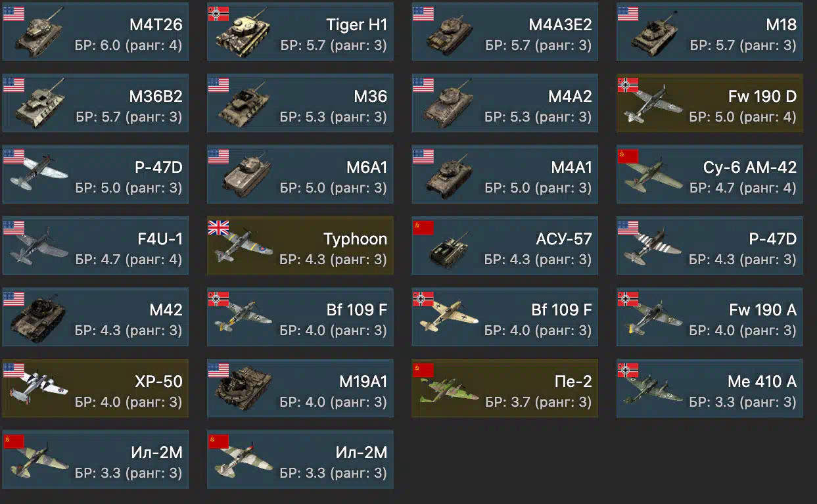Select the Fw 190 A card
This screenshot has width=817, height=504.
tap(709, 317)
